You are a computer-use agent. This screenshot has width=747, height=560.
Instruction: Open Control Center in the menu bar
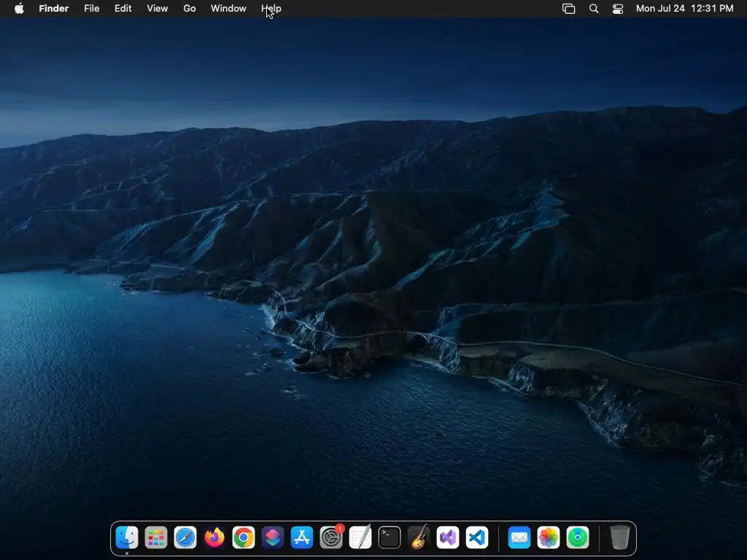coord(618,9)
